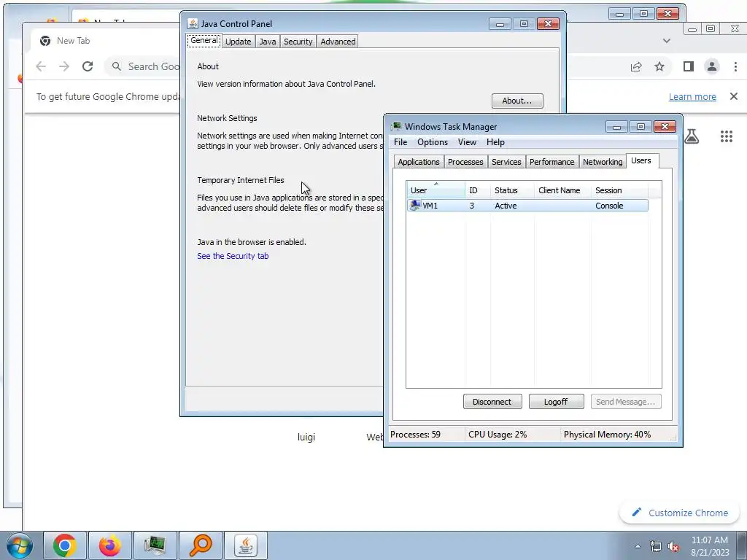The image size is (747, 560).
Task: Reload the Chrome page
Action: 88,66
